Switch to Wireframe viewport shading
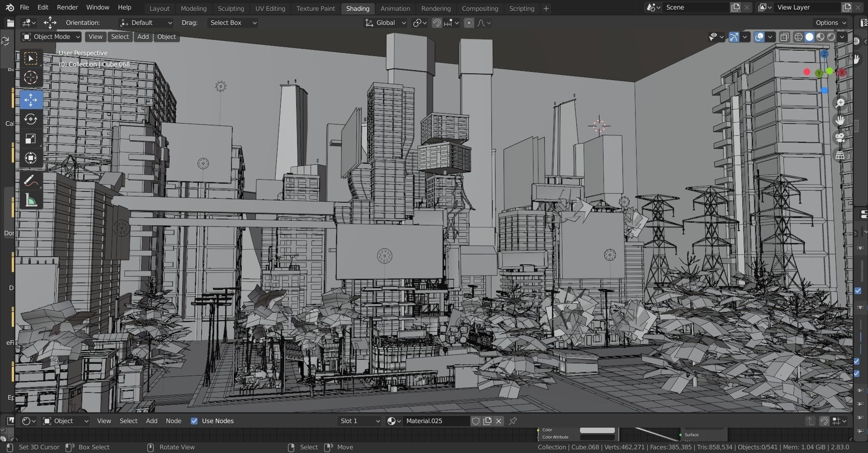 (x=798, y=37)
